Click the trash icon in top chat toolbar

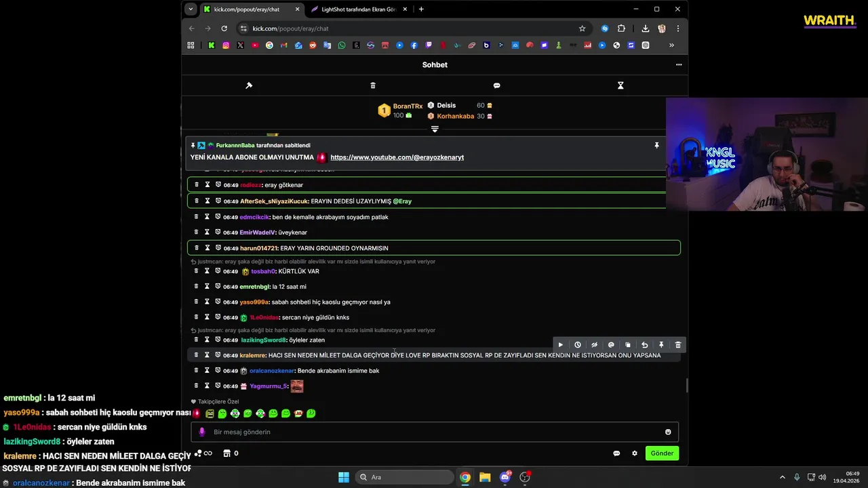click(372, 85)
